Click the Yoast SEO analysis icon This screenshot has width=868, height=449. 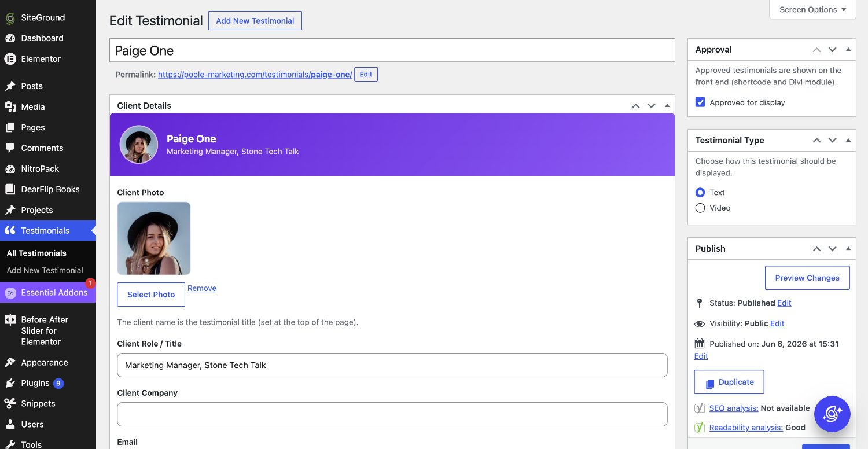(x=700, y=408)
